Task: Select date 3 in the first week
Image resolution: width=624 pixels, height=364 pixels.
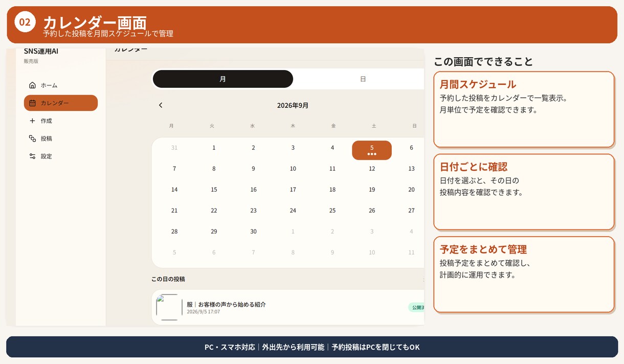Action: pyautogui.click(x=293, y=148)
